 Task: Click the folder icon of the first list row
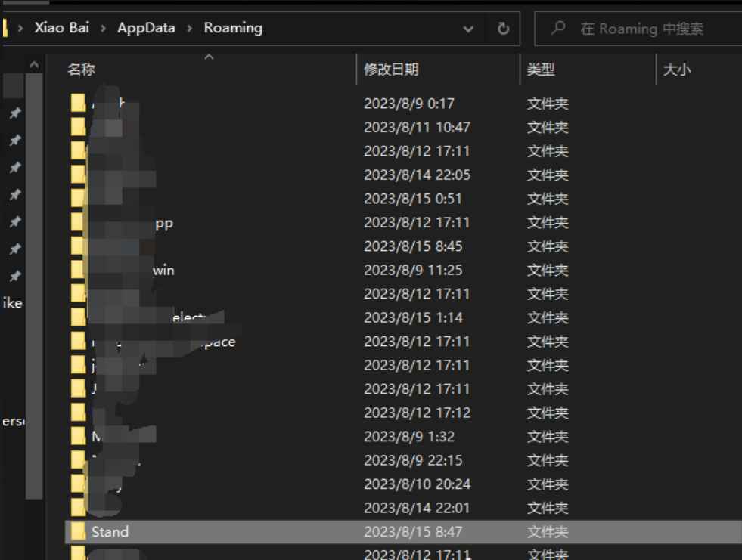point(79,104)
